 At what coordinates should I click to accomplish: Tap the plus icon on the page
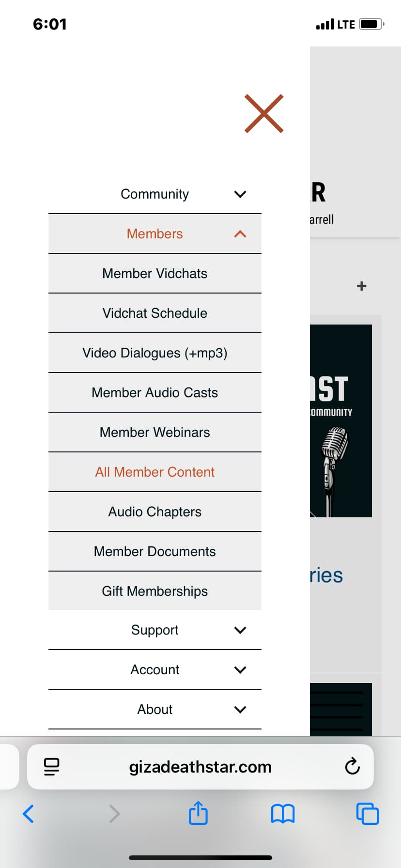tap(361, 286)
